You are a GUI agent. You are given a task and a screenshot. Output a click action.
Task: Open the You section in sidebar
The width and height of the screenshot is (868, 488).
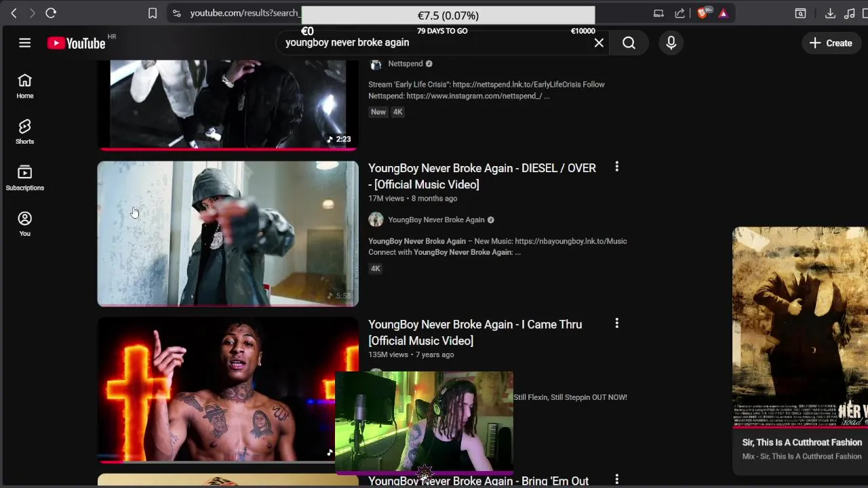coord(25,224)
